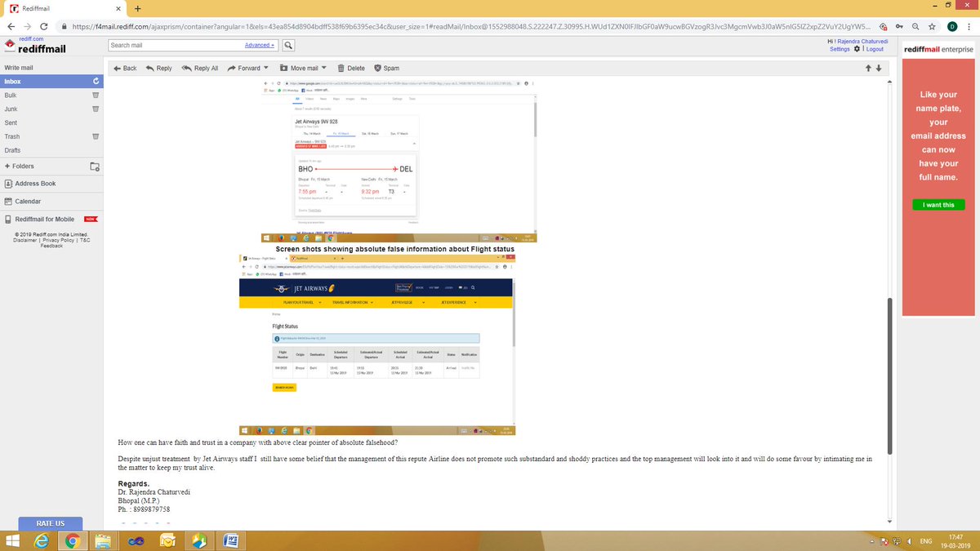Open the Trash folder
This screenshot has height=551, width=980.
tap(12, 136)
